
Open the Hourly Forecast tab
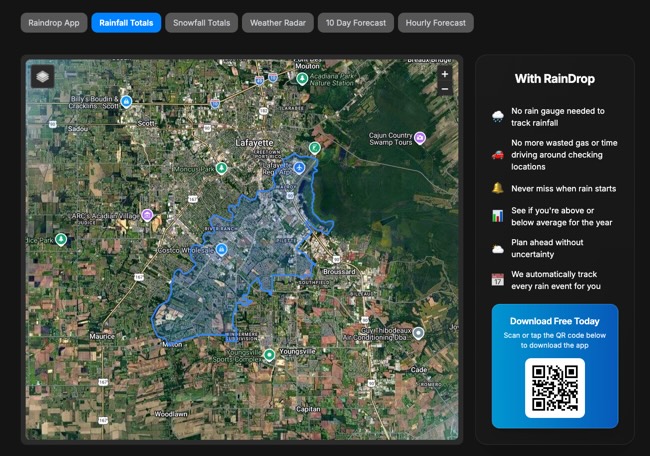(436, 23)
